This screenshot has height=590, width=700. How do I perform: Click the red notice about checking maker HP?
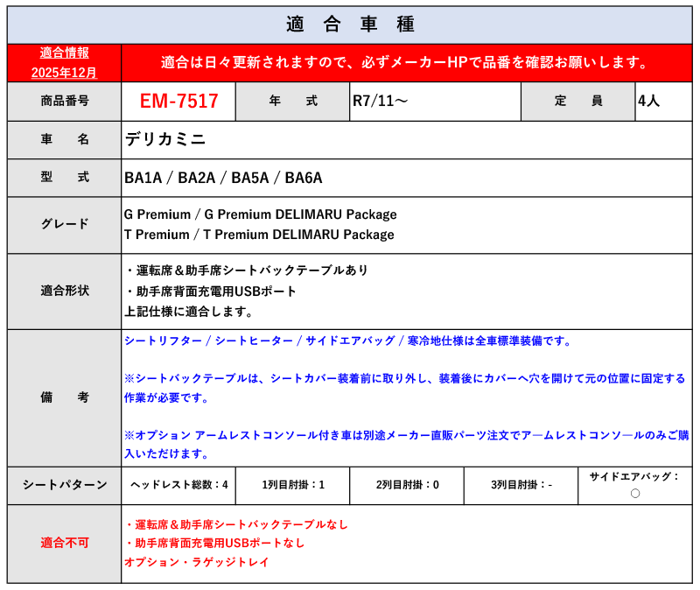point(406,62)
